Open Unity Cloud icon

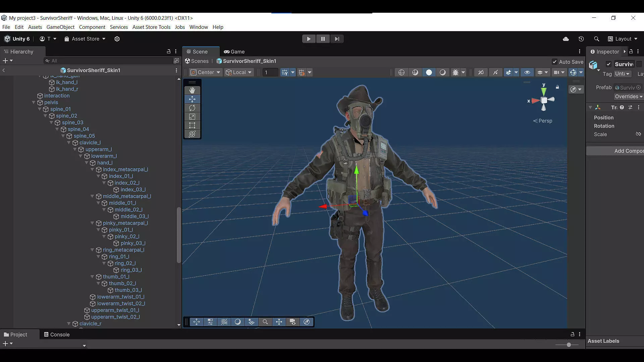click(566, 39)
